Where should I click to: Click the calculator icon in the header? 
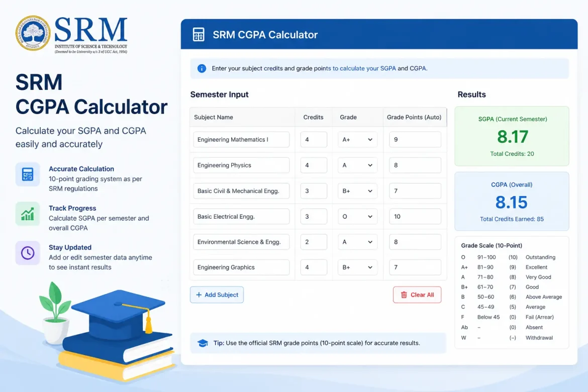coord(199,35)
